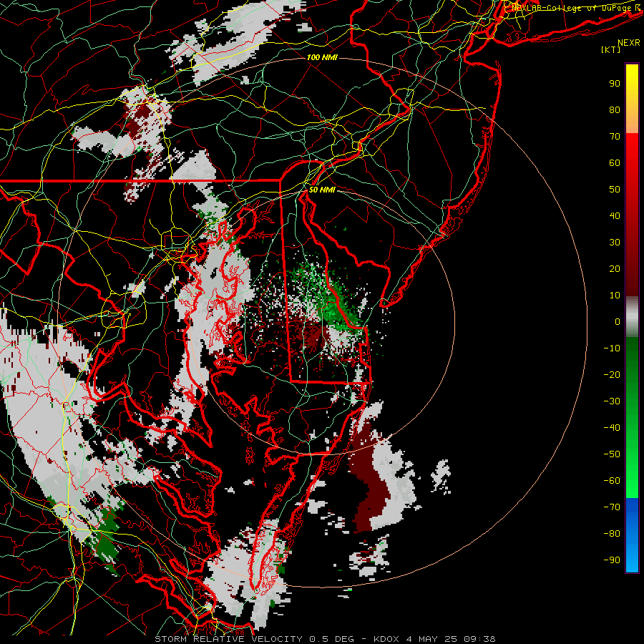
Task: Click the -50 scale label
Action: [x=612, y=454]
